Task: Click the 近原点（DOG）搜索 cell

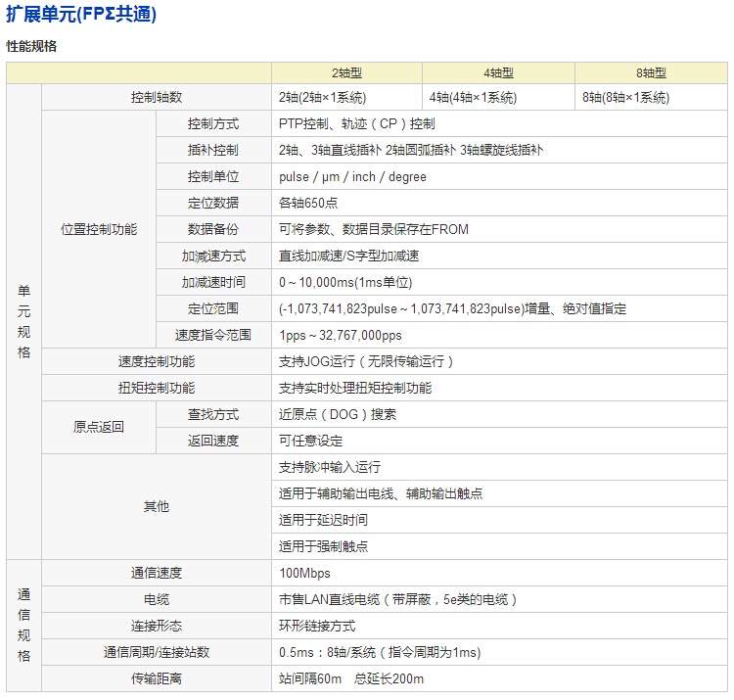Action: click(338, 415)
